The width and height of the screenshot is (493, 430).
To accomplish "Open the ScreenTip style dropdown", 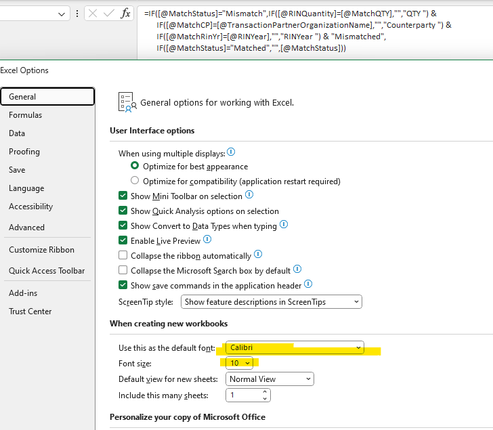I will pos(271,302).
